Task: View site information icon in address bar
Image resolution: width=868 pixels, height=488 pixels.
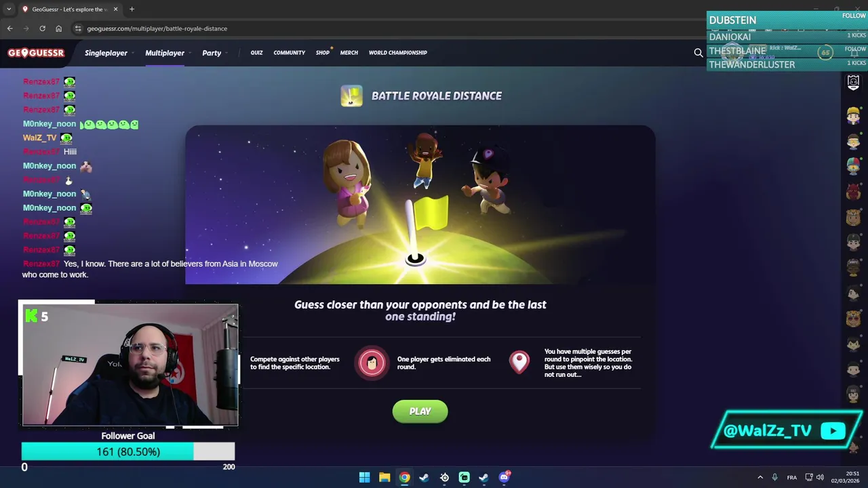Action: pos(78,28)
